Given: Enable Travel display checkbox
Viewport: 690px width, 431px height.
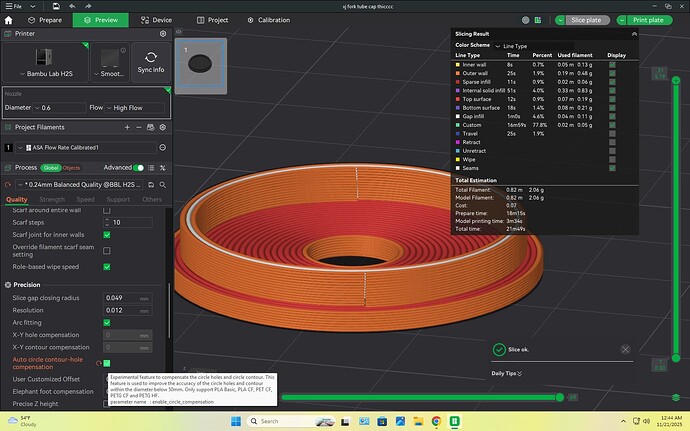Looking at the screenshot, I should click(612, 133).
